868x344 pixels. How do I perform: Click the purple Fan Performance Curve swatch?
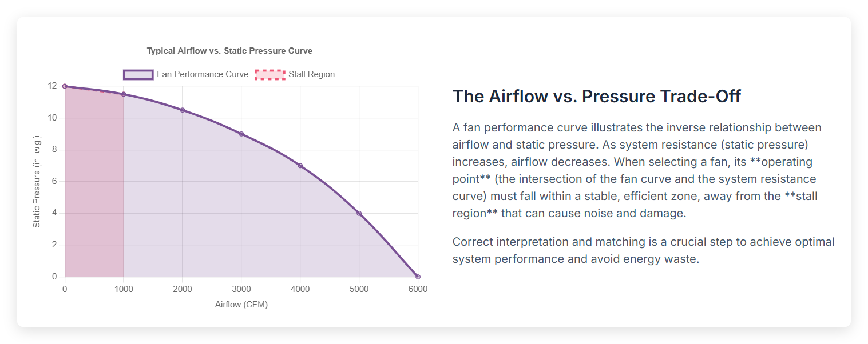pos(138,74)
